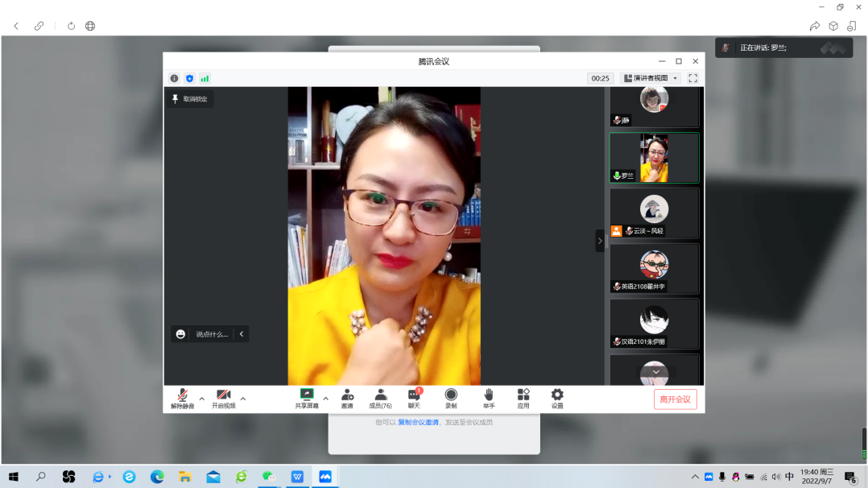Unmute the microphone
This screenshot has width=868, height=488.
tap(182, 395)
